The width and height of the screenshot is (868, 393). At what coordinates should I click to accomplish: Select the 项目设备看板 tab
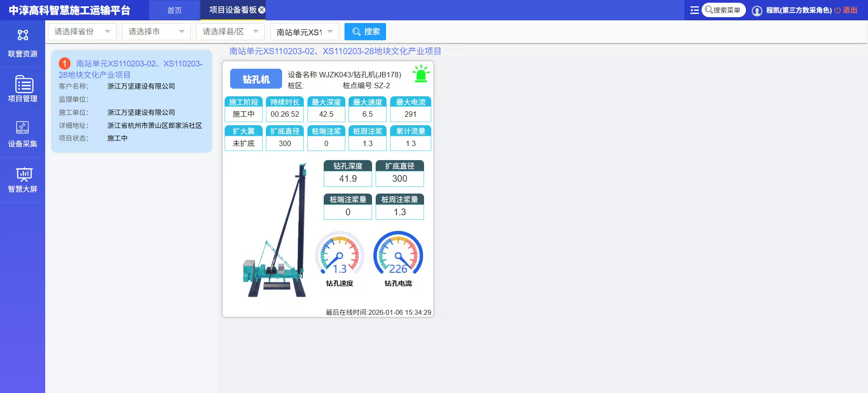point(232,10)
